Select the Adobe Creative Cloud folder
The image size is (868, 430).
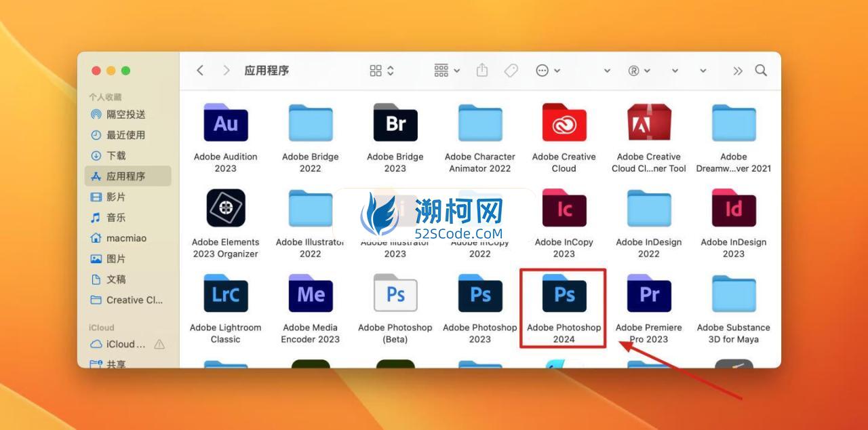coord(564,123)
